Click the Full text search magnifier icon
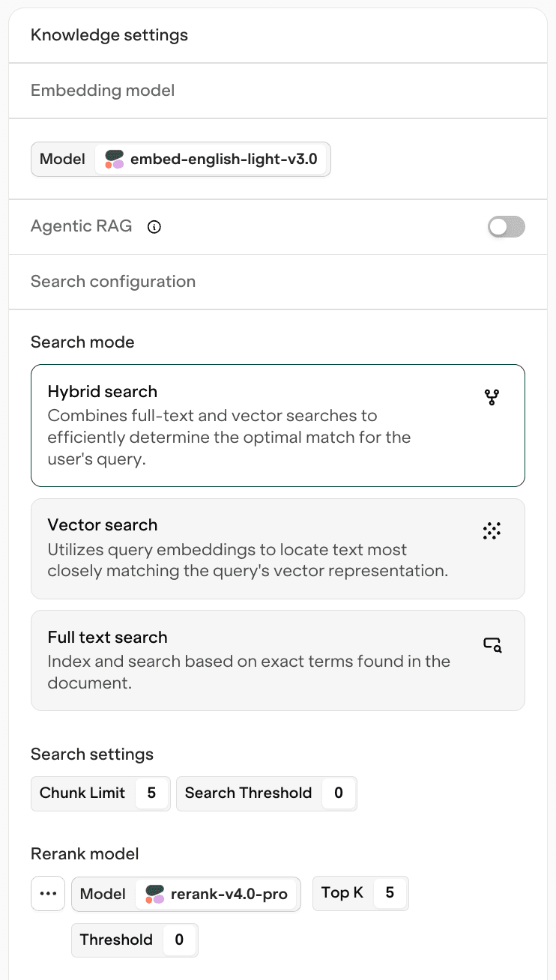The width and height of the screenshot is (556, 980). pos(492,644)
